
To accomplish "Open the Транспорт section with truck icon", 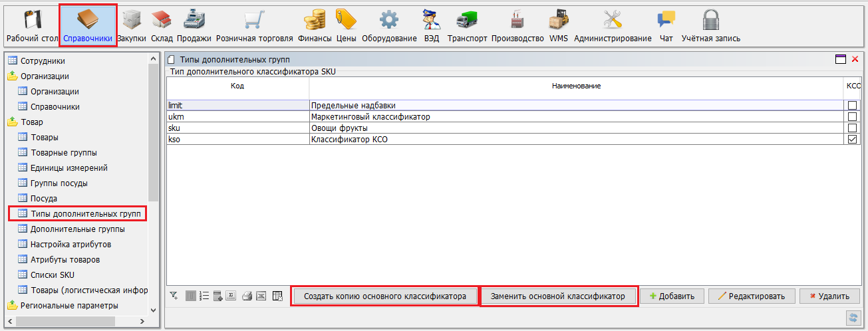I will [x=467, y=25].
